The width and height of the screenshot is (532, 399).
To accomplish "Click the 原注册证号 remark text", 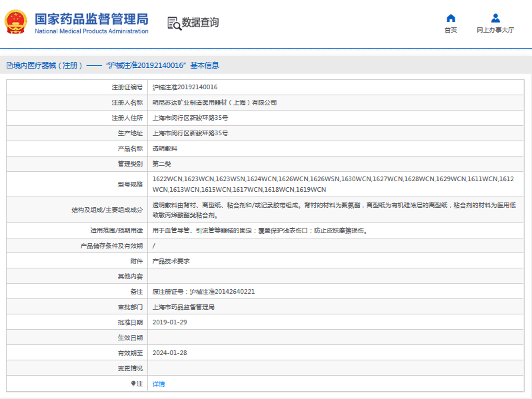I will point(203,292).
